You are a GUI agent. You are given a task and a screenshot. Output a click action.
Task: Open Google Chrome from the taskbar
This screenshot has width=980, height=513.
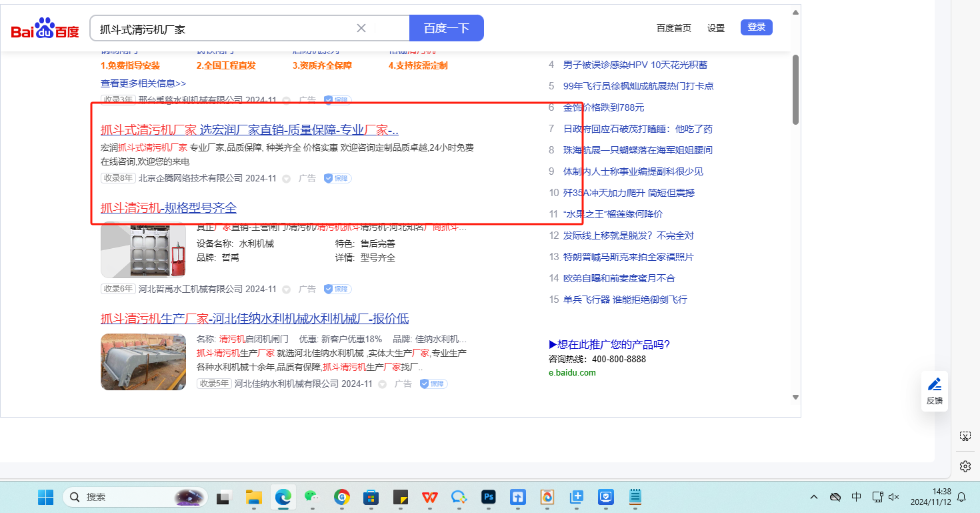(x=342, y=497)
